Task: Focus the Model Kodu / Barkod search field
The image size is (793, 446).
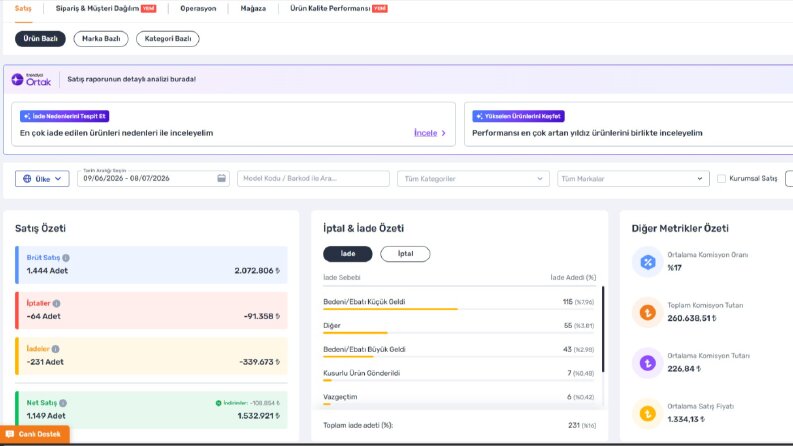Action: pyautogui.click(x=313, y=179)
